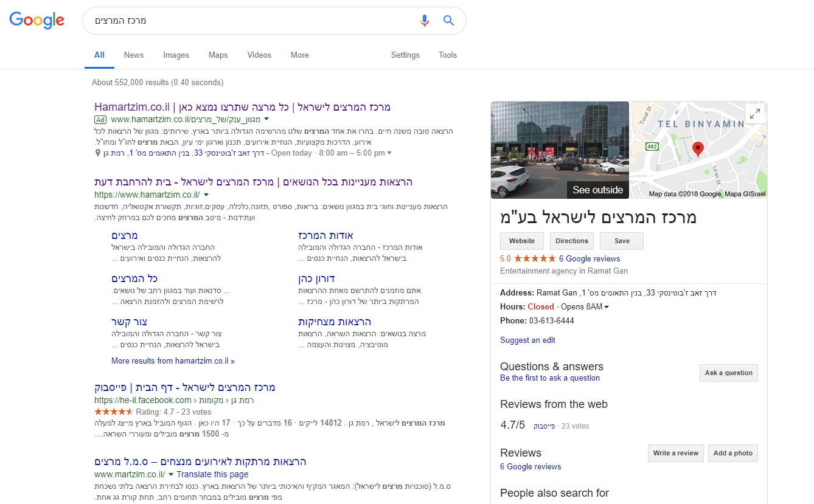Expand the opening hours dropdown arrow
Viewport: 814px width, 504px height.
[x=607, y=307]
